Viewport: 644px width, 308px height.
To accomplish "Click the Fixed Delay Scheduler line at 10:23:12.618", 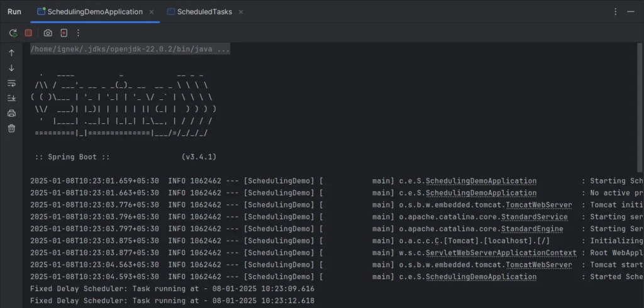I will click(172, 300).
